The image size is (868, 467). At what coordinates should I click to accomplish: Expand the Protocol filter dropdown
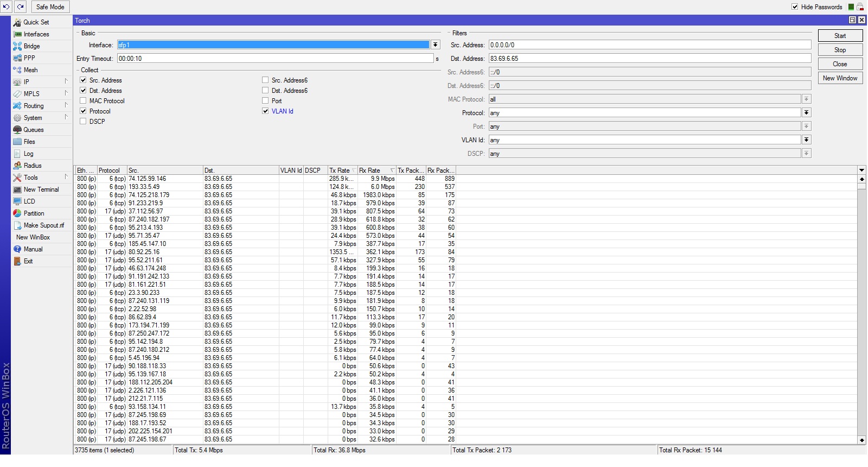[x=807, y=113]
